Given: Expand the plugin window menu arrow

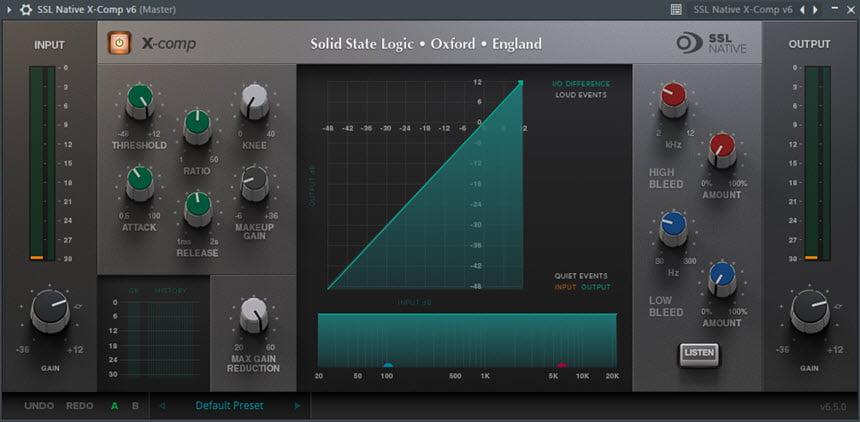Looking at the screenshot, I should 8,10.
